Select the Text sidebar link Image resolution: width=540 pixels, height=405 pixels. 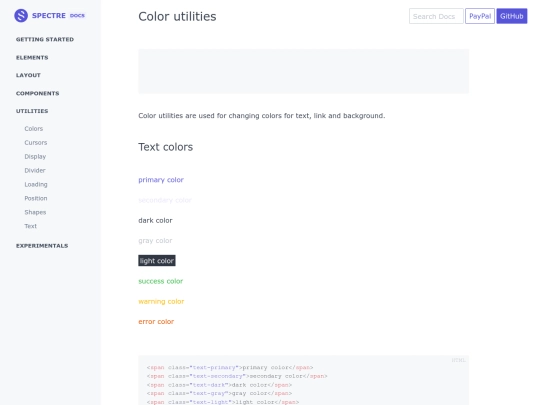point(31,226)
